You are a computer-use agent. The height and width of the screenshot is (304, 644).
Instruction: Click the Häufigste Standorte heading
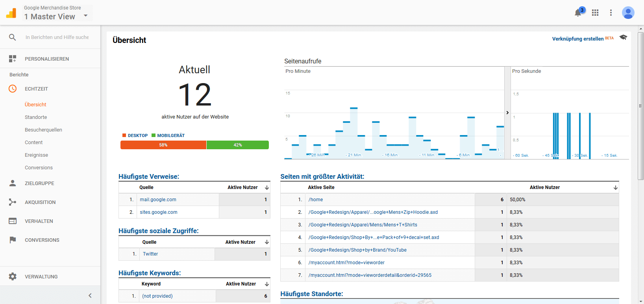click(312, 294)
